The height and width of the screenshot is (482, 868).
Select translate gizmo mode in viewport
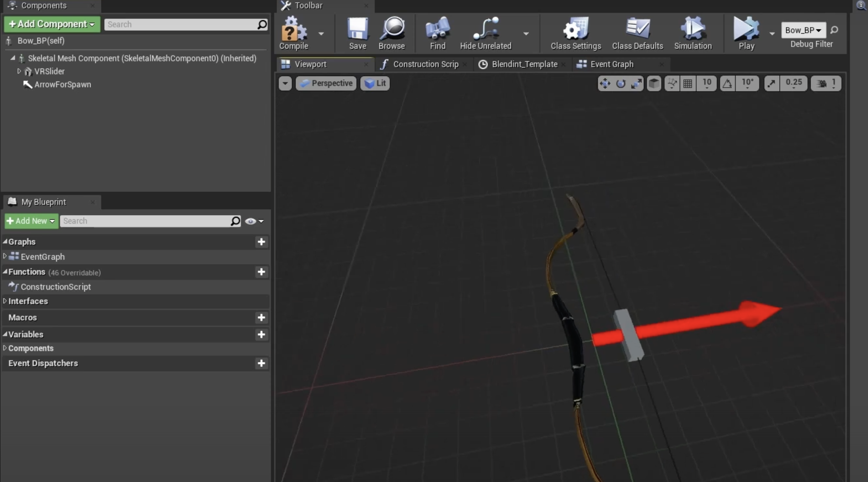point(605,83)
